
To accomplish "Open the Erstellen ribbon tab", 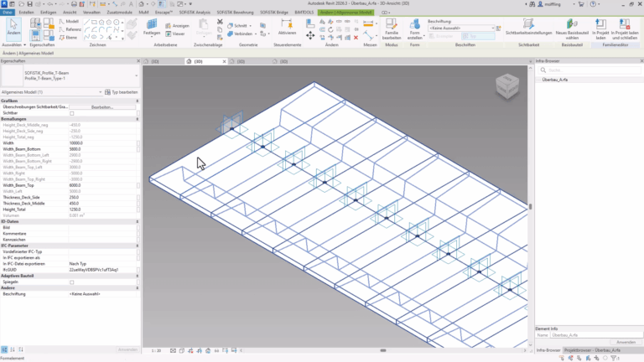I will 26,13.
